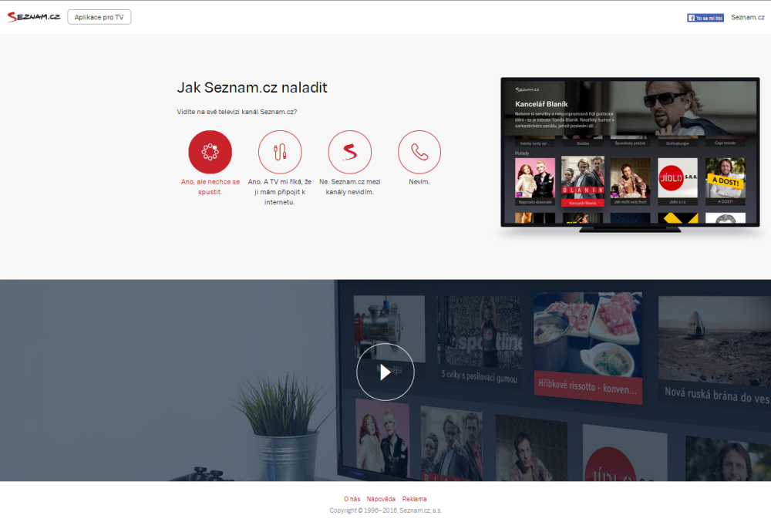Open the Seznam.cz link in top right
This screenshot has width=771, height=532.
(747, 17)
